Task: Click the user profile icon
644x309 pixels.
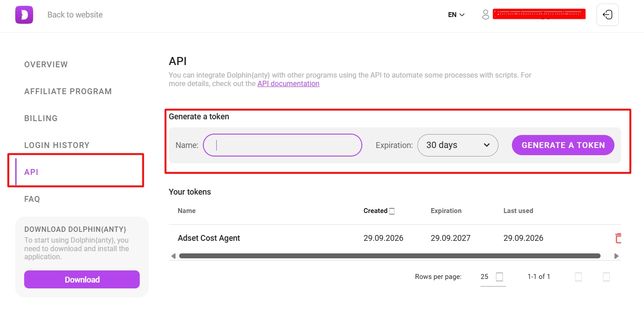Action: pos(485,15)
